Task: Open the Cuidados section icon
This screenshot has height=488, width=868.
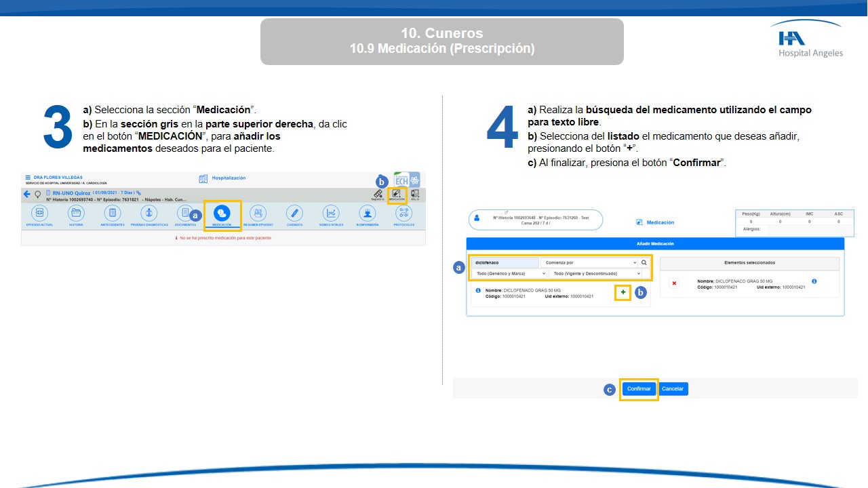Action: [294, 213]
